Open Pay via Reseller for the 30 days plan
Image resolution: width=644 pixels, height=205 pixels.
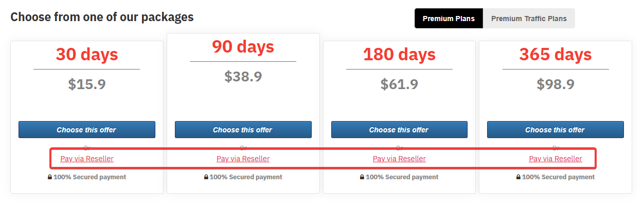[x=87, y=159]
